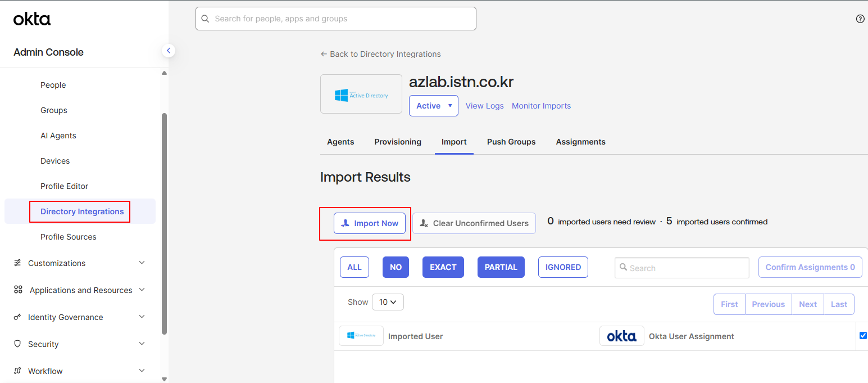The height and width of the screenshot is (383, 868).
Task: Toggle the IGNORED filter button
Action: 563,267
